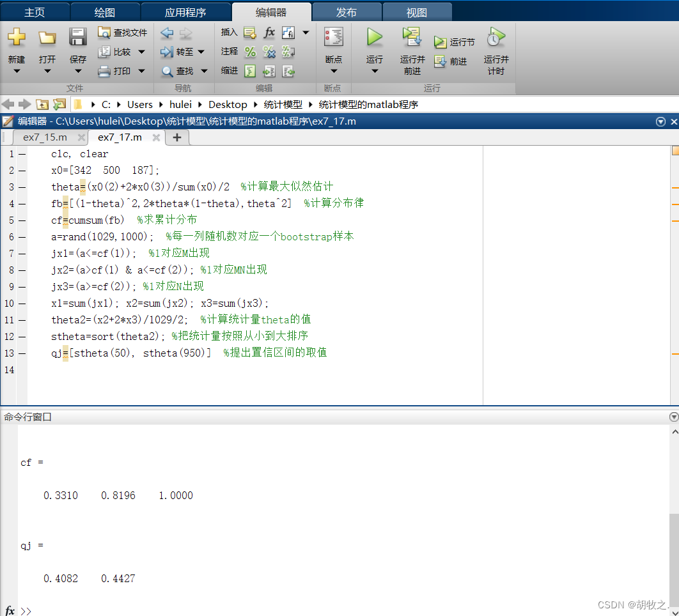Viewport: 679px width, 616px height.
Task: Click the Advance icon
Action: (440, 61)
